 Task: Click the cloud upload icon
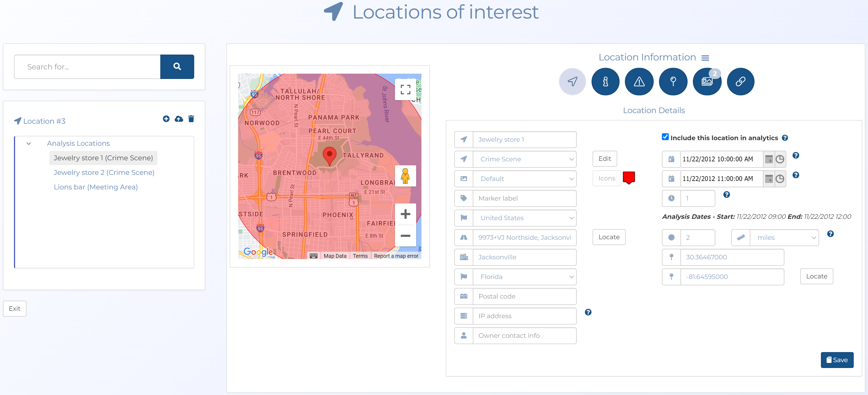(x=179, y=119)
